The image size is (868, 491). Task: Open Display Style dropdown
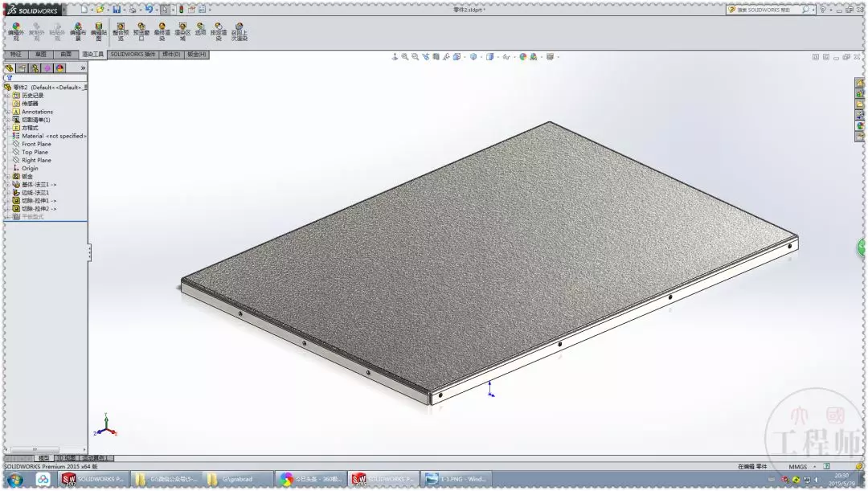[x=475, y=56]
